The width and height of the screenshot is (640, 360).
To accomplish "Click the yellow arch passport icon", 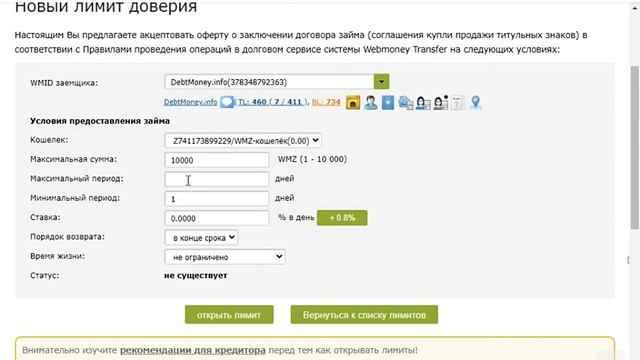I will point(353,102).
